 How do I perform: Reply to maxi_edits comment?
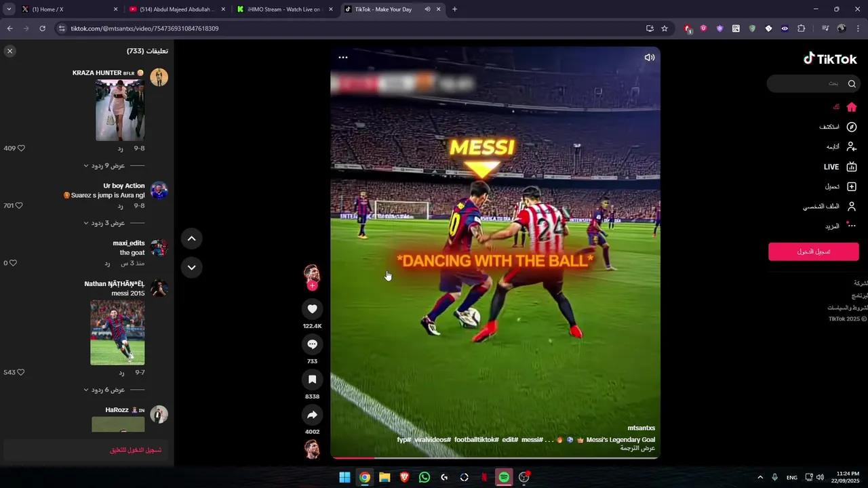[107, 263]
